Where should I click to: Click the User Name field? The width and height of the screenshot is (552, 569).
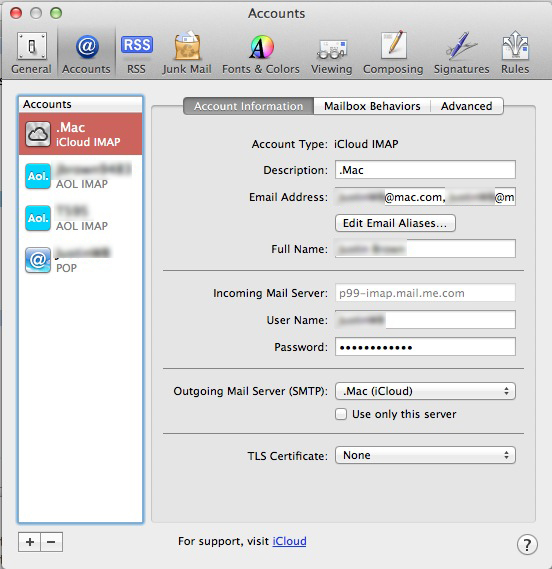click(425, 320)
